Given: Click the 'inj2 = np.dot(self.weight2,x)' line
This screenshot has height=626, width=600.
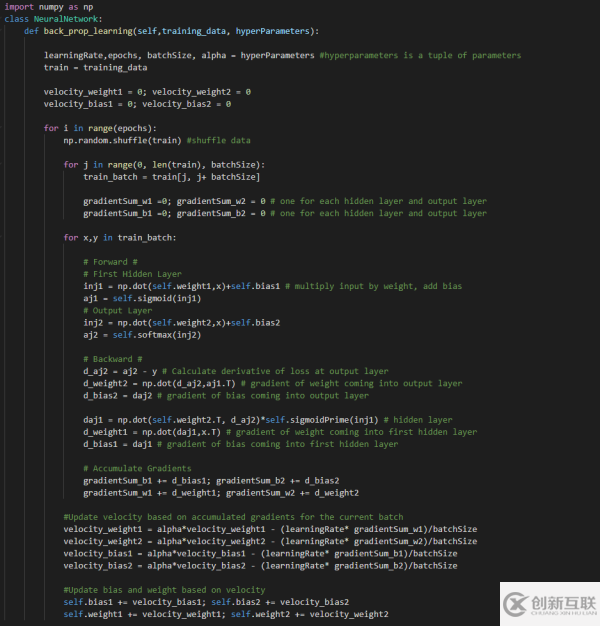Looking at the screenshot, I should [x=182, y=323].
